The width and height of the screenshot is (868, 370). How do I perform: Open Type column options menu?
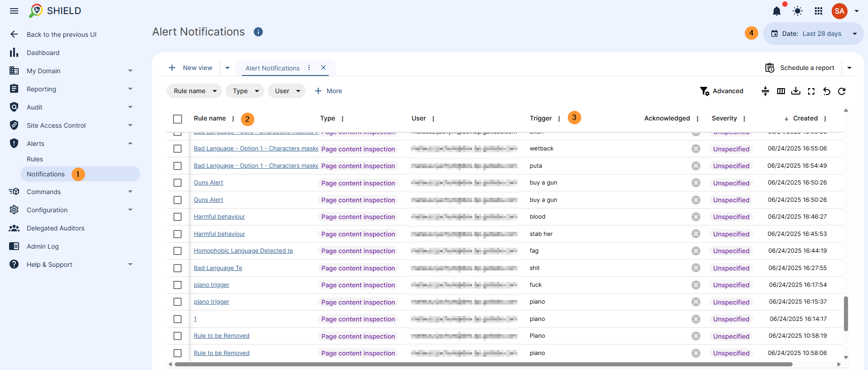tap(342, 119)
